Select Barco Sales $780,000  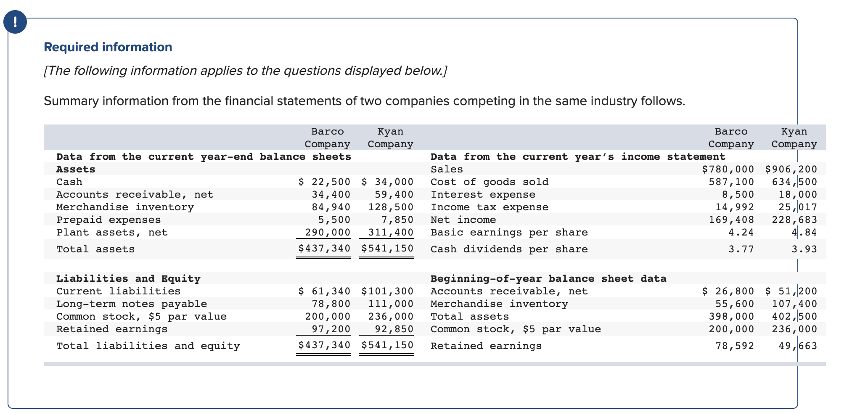(728, 169)
